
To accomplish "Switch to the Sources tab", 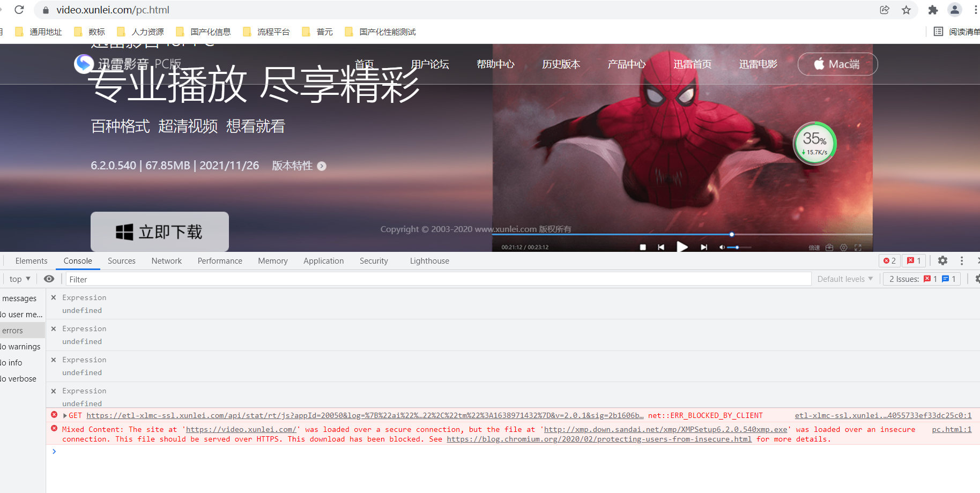I will [121, 261].
